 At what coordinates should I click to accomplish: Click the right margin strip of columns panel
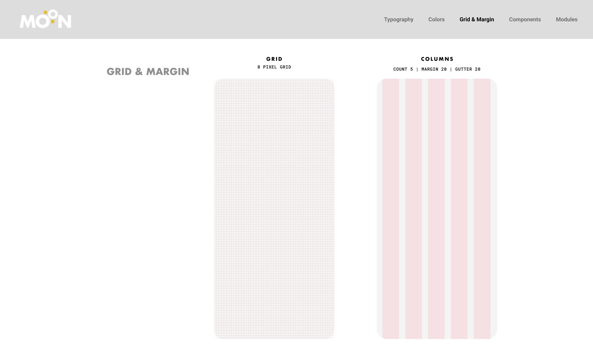(x=494, y=209)
